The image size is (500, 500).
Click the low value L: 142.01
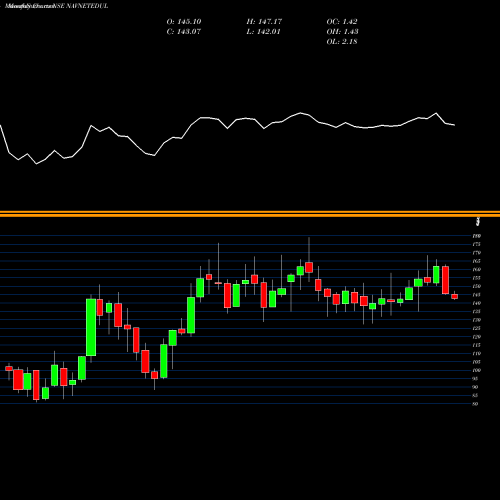click(263, 32)
